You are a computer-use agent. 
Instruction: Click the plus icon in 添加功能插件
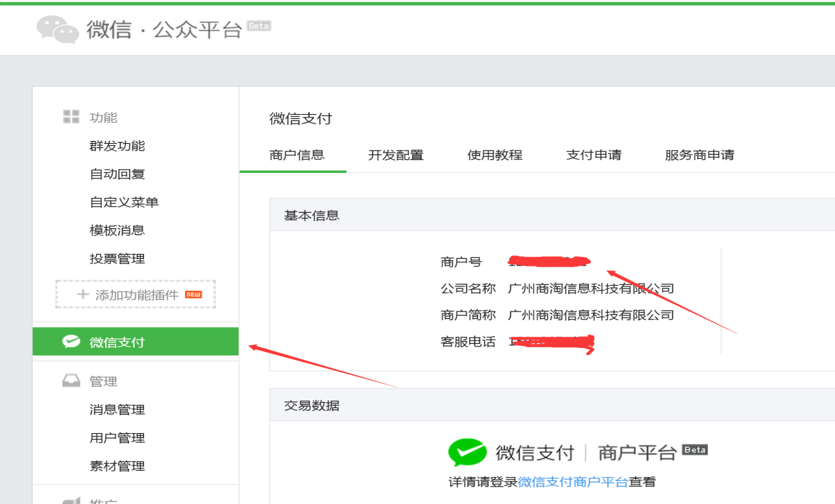83,295
